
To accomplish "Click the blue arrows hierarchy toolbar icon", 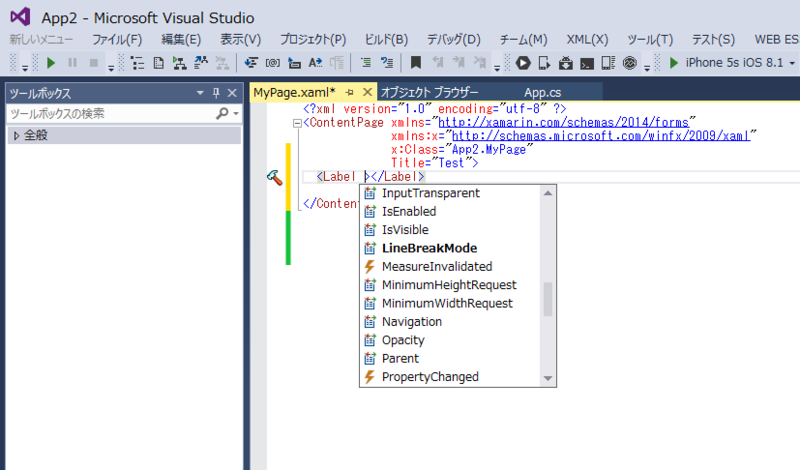I will pos(201,63).
